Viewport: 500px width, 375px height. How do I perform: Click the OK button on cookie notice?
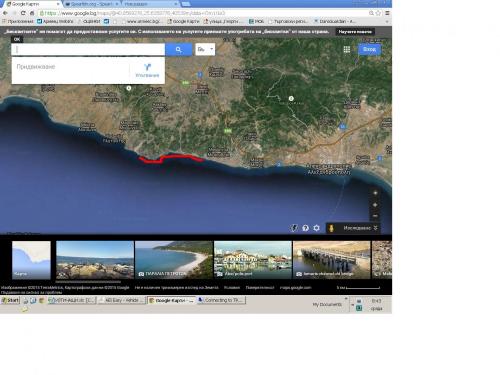coord(17,39)
